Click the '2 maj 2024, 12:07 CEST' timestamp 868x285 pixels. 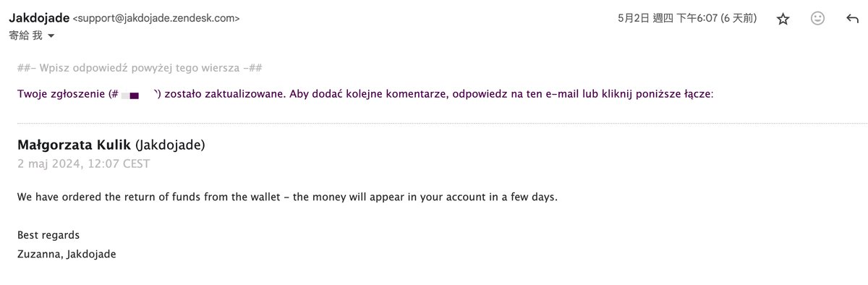(x=83, y=163)
